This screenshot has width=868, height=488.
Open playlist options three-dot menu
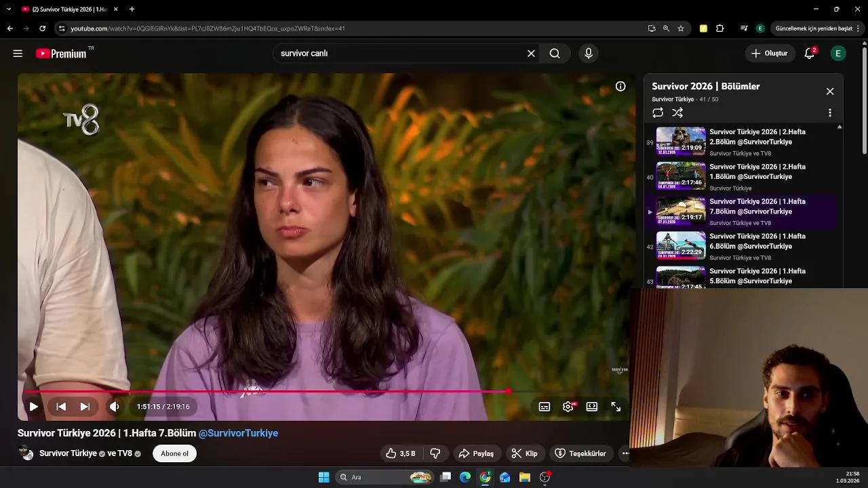tap(830, 113)
